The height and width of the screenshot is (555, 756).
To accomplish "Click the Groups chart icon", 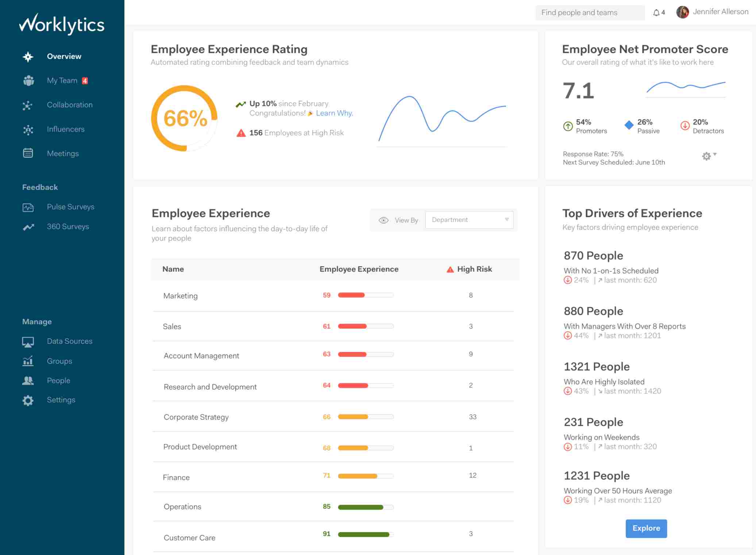I will point(28,361).
